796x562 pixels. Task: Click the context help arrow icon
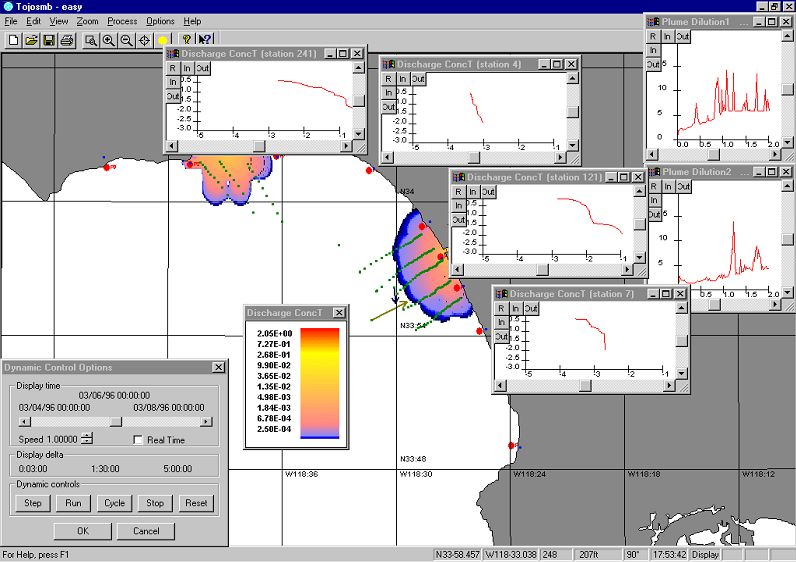coord(205,40)
